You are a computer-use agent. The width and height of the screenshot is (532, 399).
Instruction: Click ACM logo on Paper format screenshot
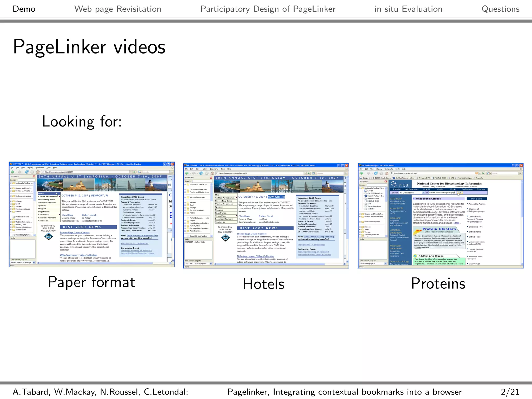(x=49, y=236)
